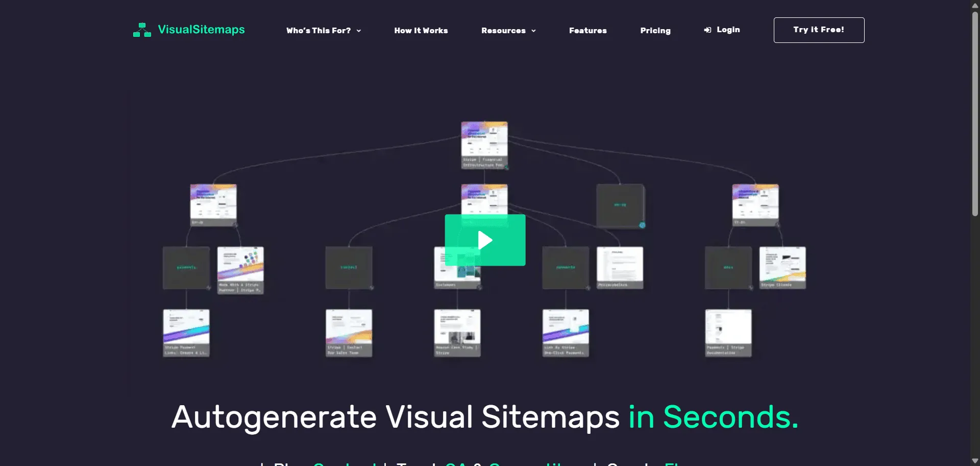The image size is (980, 466).
Task: Click the dark payments terminal node
Action: [x=186, y=267]
